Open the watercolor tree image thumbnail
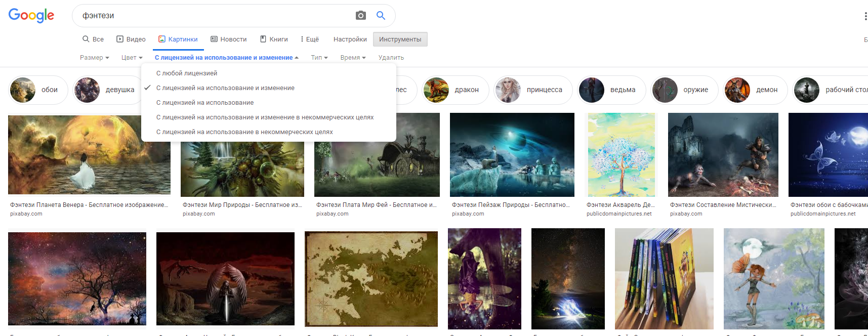The height and width of the screenshot is (336, 868). [621, 155]
